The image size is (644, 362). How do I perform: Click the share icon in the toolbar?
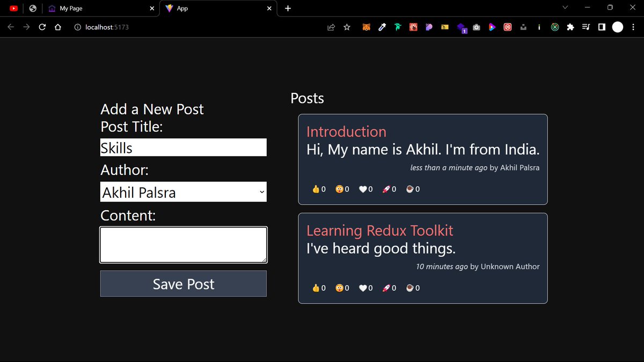pos(331,27)
